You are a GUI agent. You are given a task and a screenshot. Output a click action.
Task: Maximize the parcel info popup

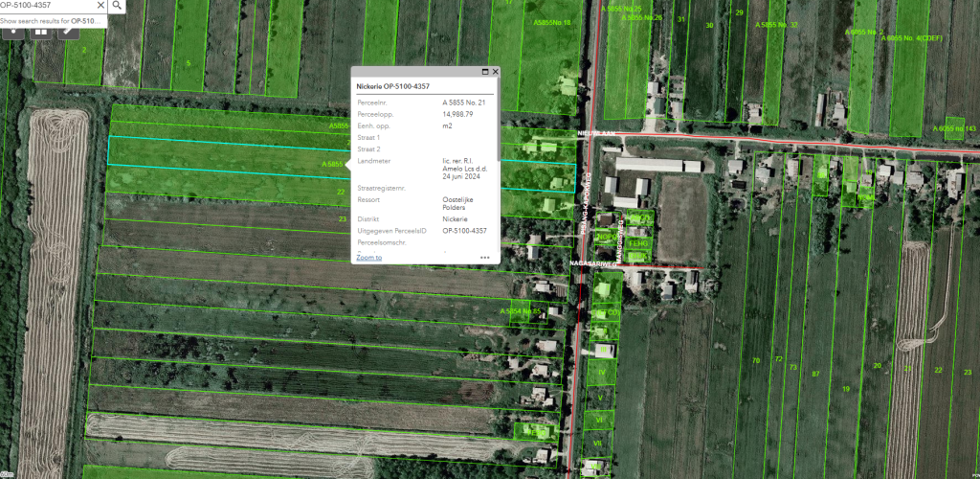484,72
